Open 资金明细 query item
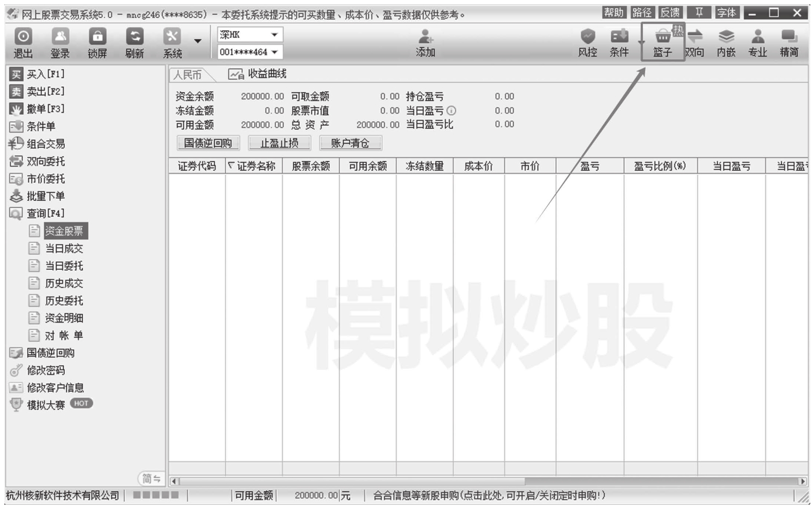Viewport: 812px width, 507px height. pos(57,318)
